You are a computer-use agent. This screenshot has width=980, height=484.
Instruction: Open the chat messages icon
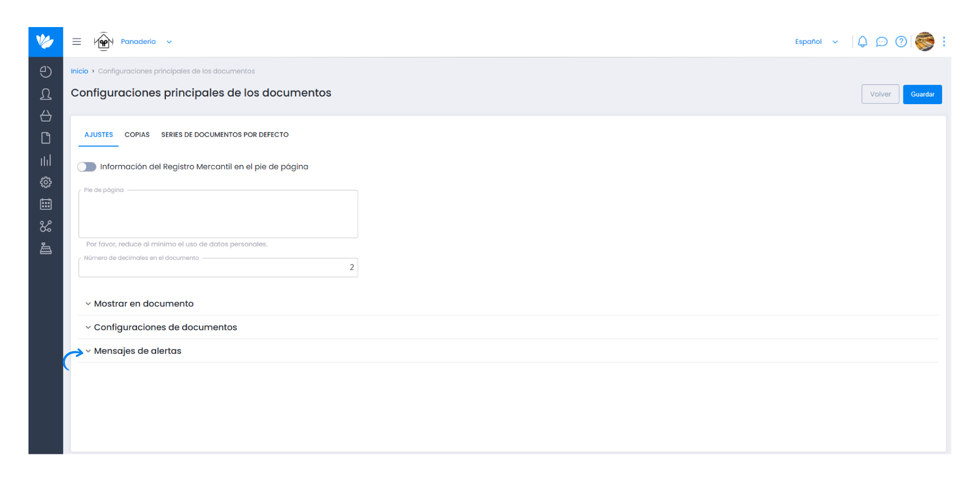click(881, 42)
